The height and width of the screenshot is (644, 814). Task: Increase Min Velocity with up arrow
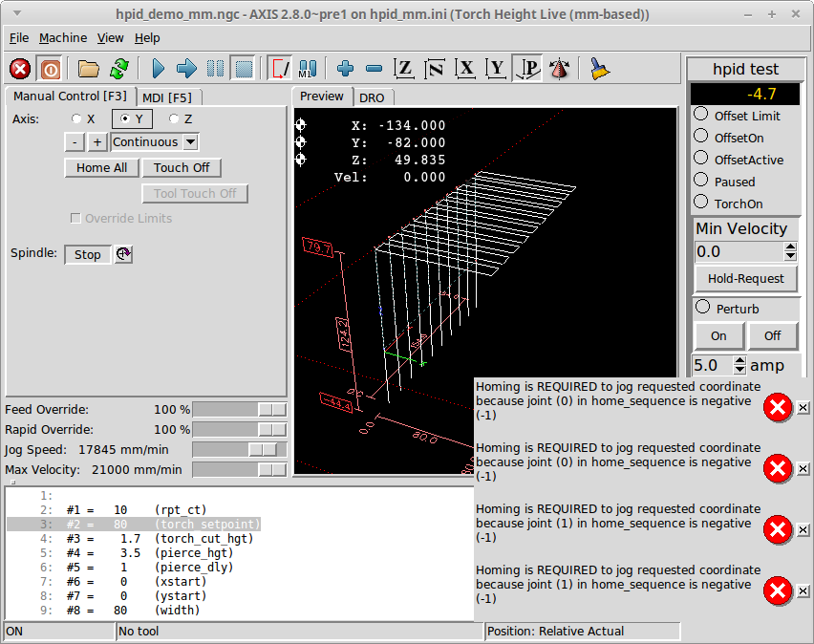pos(790,247)
